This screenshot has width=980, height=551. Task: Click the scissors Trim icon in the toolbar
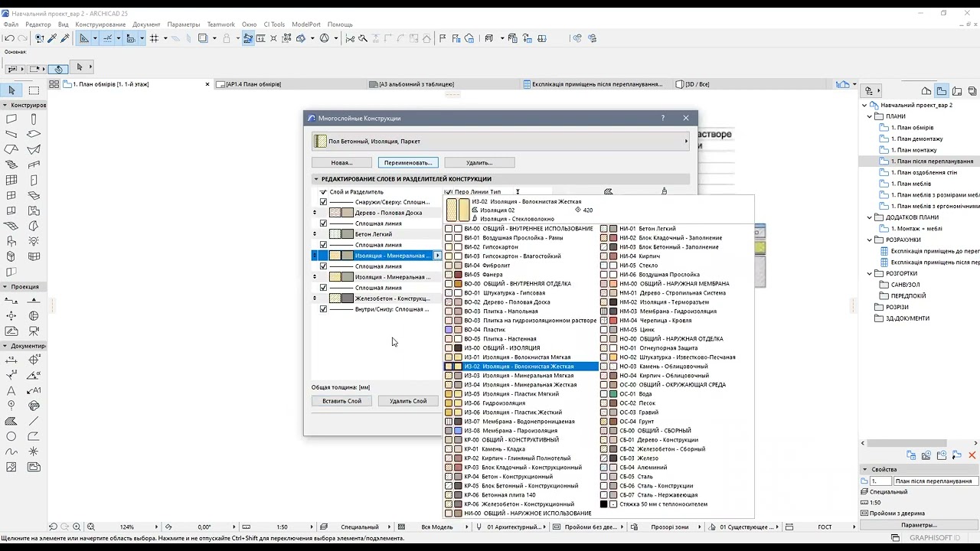[x=350, y=38]
